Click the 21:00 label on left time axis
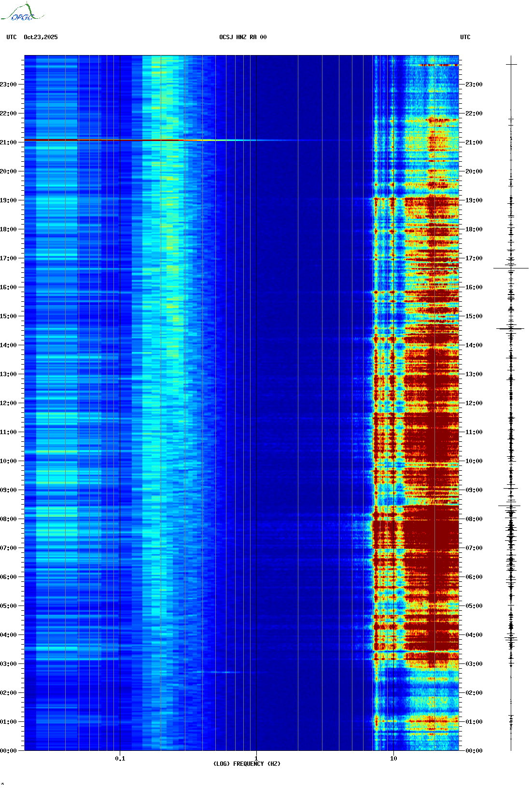This screenshot has height=789, width=532. pos(8,142)
